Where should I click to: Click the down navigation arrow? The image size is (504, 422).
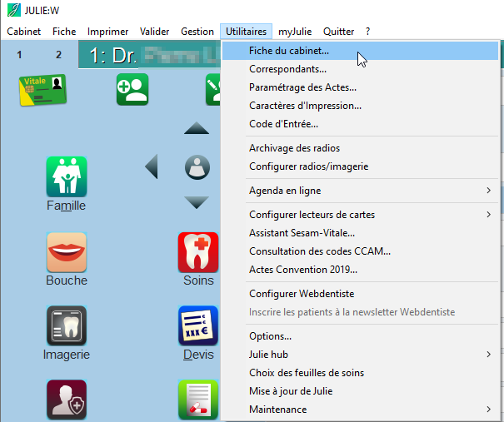pos(197,202)
